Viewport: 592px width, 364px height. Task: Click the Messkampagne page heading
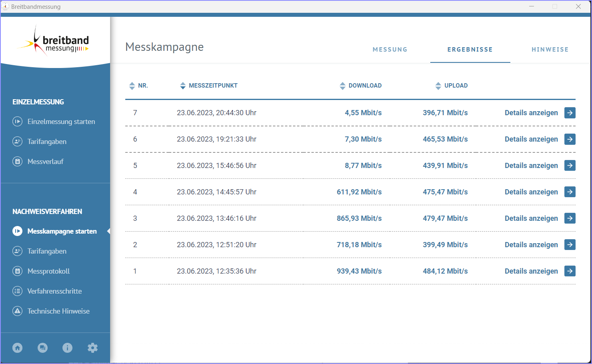pyautogui.click(x=165, y=47)
